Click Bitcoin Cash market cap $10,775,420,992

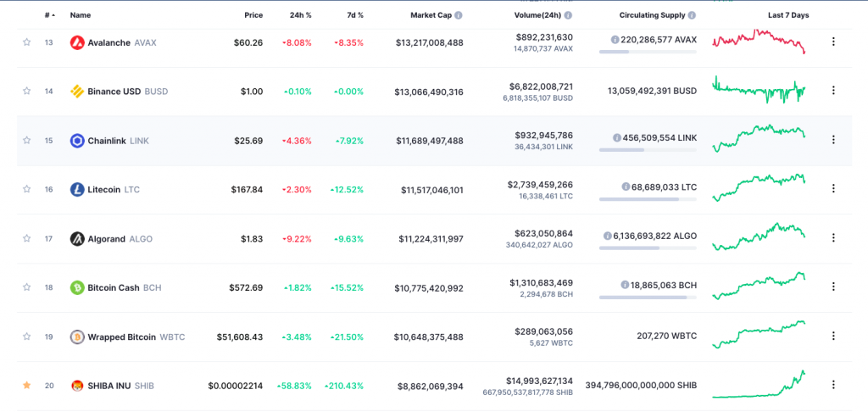pos(429,288)
